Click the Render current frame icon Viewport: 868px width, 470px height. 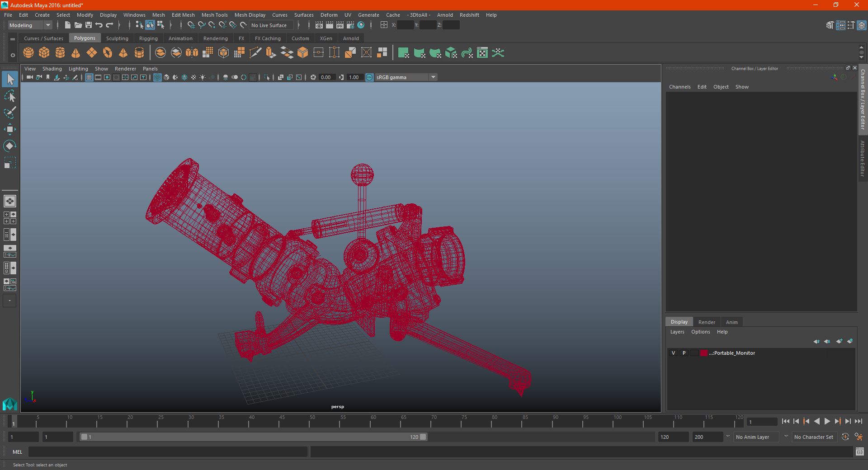pos(330,25)
